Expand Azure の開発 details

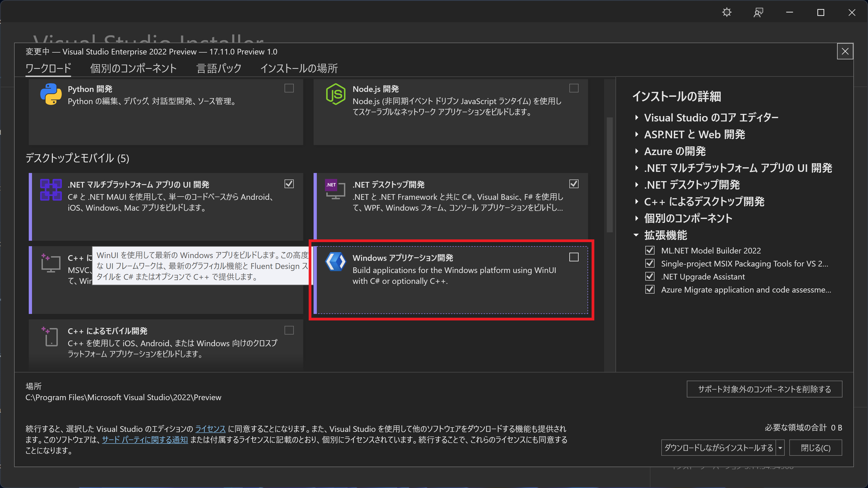click(x=637, y=151)
